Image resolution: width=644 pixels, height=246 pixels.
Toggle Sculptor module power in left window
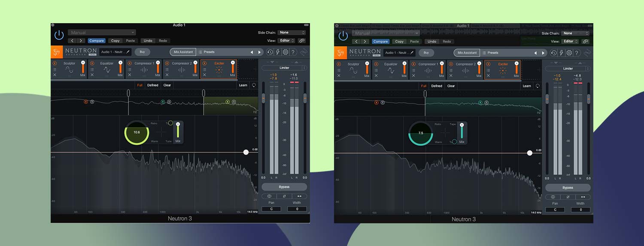[55, 63]
